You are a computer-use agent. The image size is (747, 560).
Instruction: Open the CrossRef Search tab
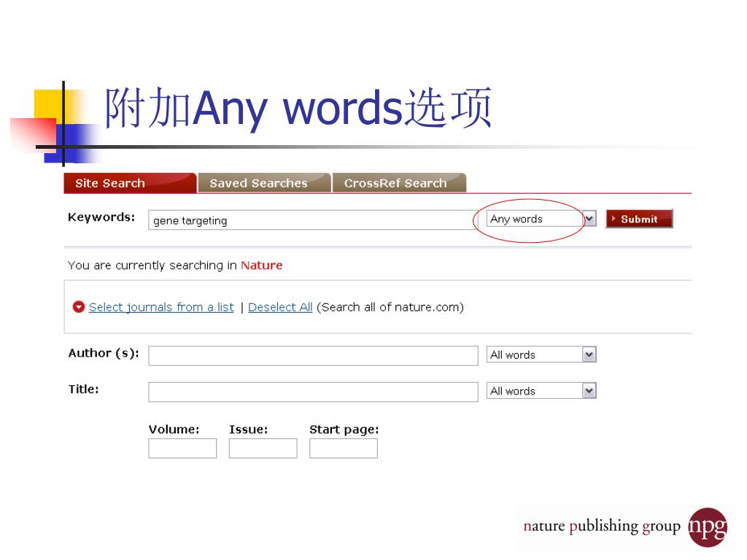point(399,183)
